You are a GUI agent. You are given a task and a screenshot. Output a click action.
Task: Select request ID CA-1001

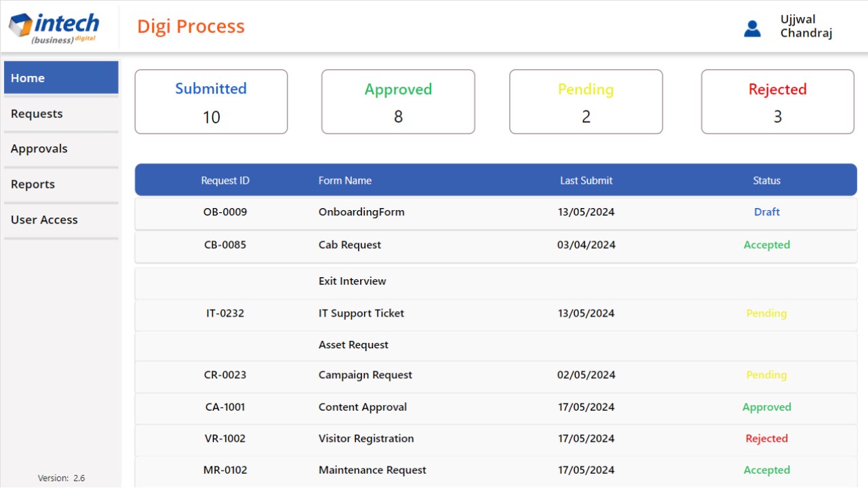[225, 407]
